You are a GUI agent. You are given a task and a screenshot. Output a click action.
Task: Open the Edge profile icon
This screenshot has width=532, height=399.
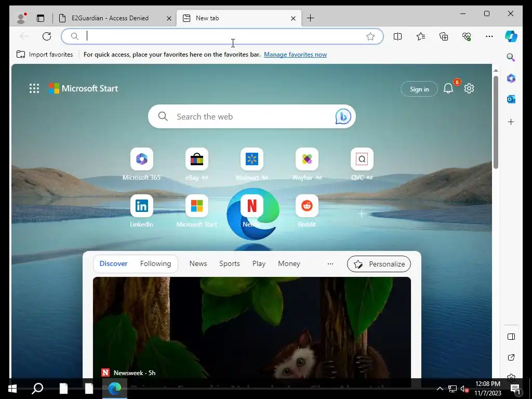tap(21, 18)
